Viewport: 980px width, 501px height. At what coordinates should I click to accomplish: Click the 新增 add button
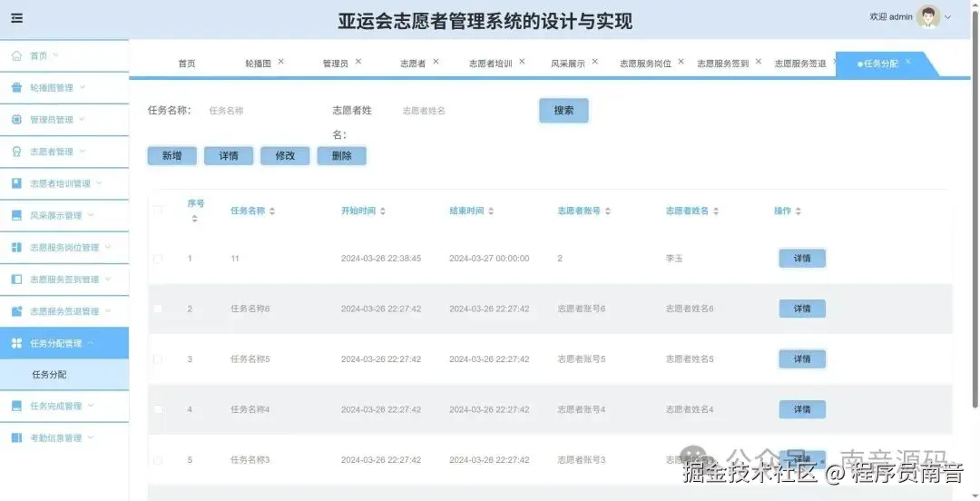click(x=171, y=156)
